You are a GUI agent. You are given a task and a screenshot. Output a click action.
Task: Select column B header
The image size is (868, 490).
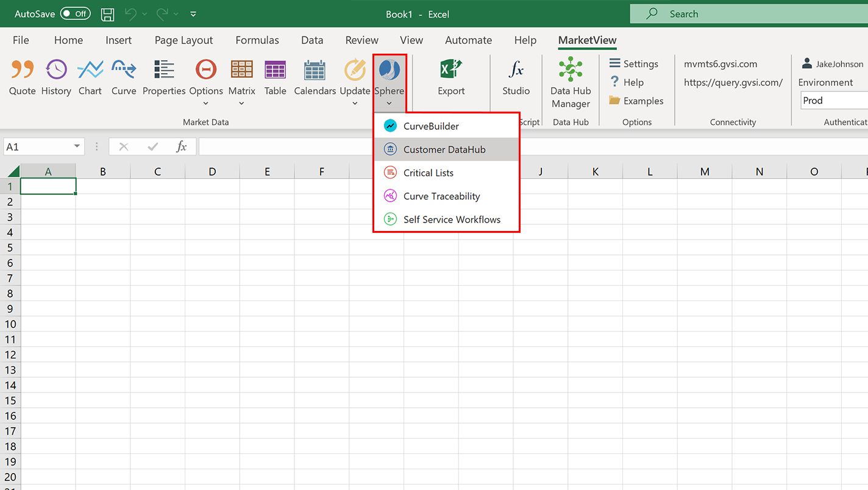pyautogui.click(x=102, y=172)
